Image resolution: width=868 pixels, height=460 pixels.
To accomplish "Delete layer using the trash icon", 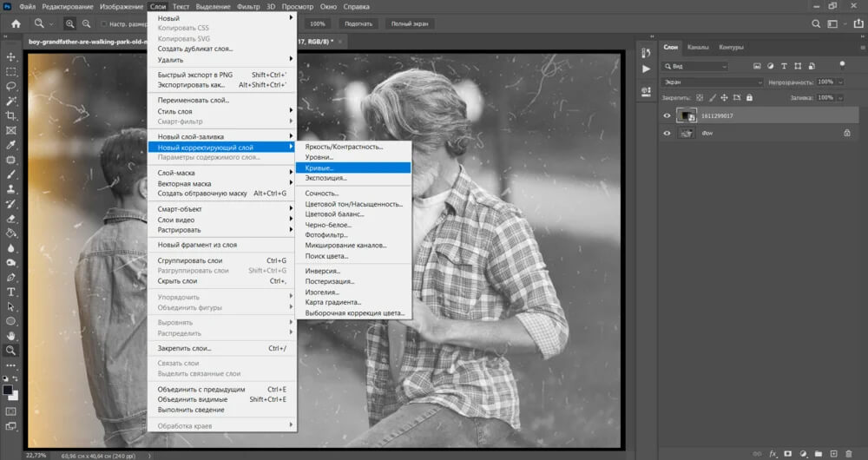I will 848,453.
